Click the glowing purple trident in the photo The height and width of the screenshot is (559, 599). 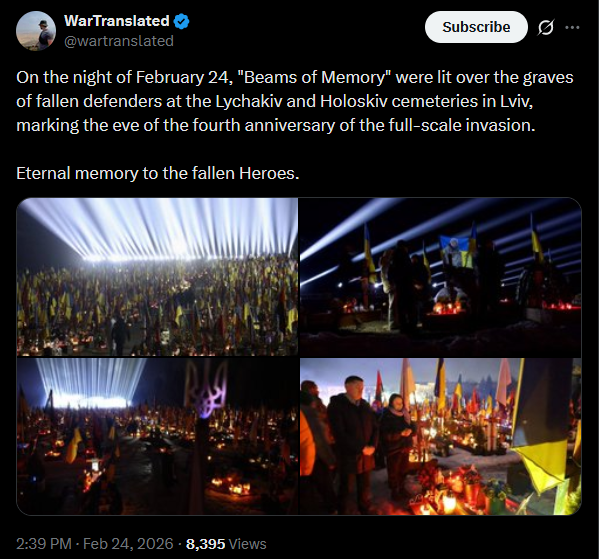point(206,389)
